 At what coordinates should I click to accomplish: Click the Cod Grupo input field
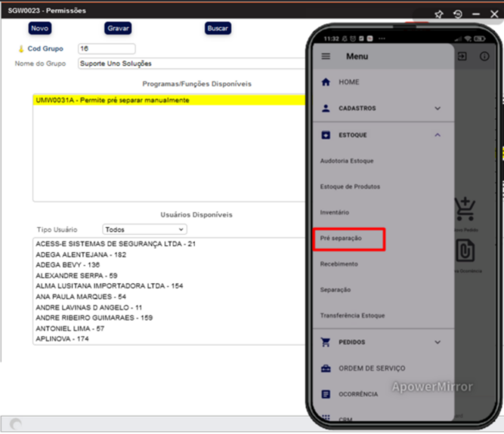click(x=106, y=49)
